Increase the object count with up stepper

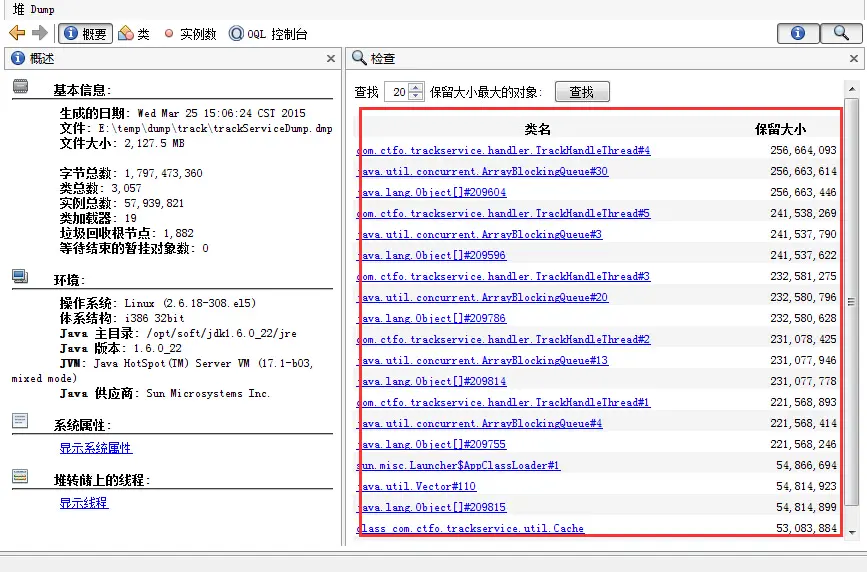point(416,87)
